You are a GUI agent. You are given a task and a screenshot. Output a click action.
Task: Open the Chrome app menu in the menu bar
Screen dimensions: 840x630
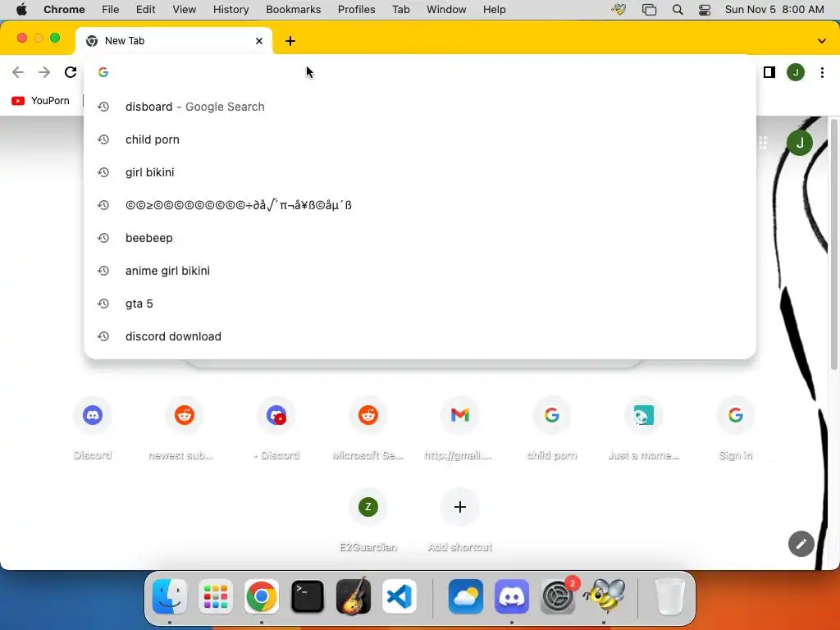[x=64, y=10]
